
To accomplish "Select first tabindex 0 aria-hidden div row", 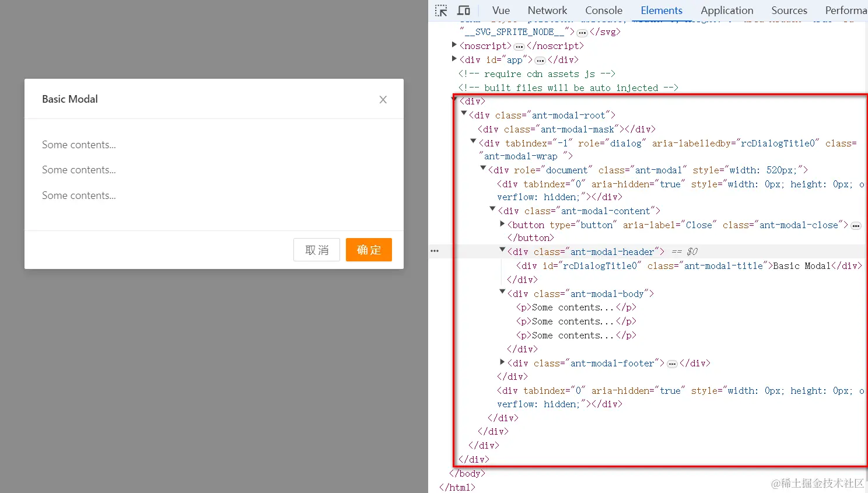I will (x=681, y=191).
